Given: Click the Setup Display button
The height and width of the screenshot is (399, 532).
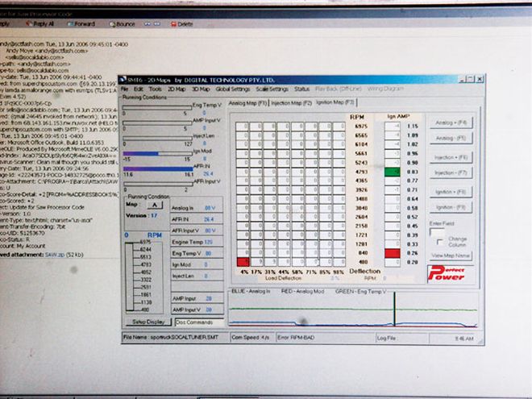Looking at the screenshot, I should coord(148,322).
